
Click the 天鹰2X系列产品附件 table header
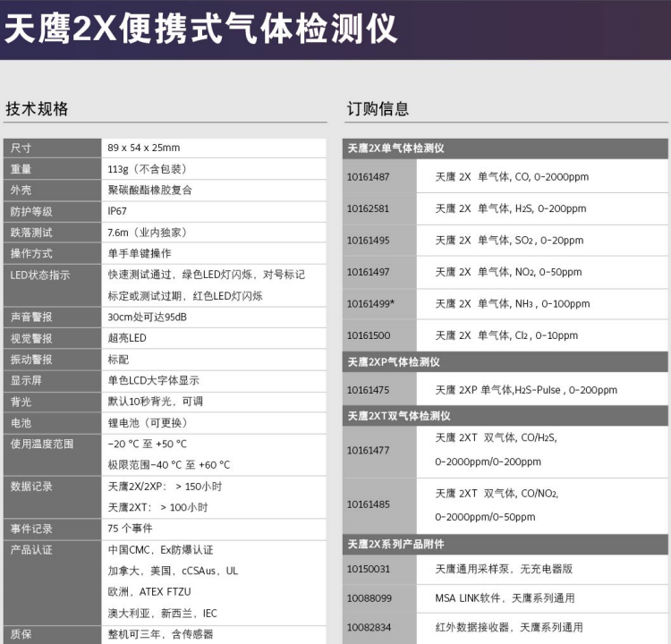[395, 544]
